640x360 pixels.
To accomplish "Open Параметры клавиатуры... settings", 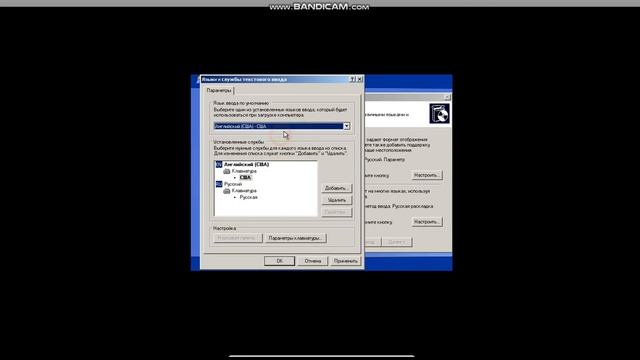I will (x=295, y=238).
